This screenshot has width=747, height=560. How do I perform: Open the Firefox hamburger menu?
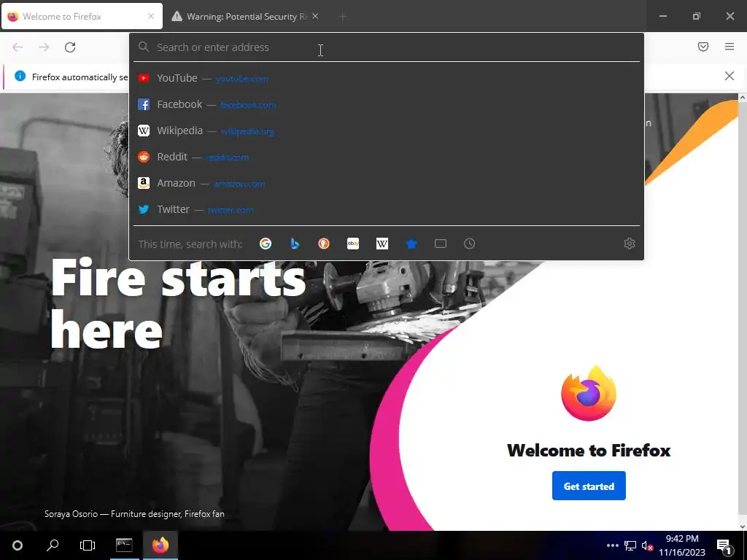click(729, 47)
